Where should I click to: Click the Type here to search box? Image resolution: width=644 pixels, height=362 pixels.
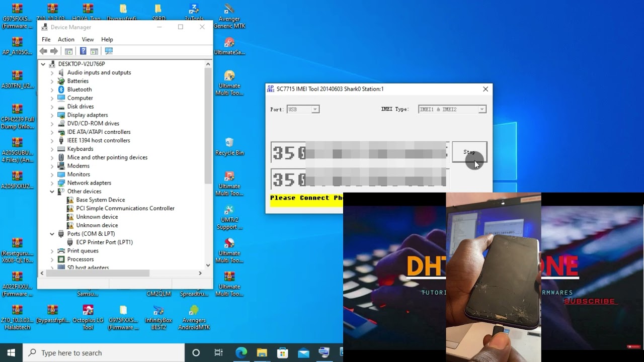pos(104,353)
